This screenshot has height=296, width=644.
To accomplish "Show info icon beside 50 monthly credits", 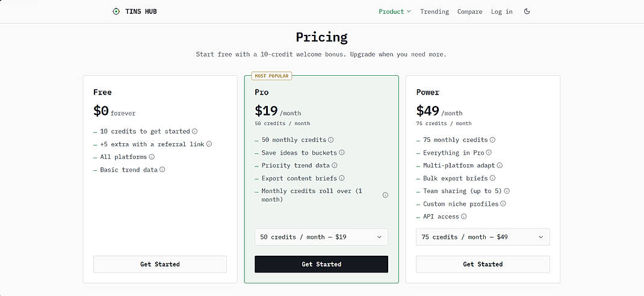I will click(330, 140).
